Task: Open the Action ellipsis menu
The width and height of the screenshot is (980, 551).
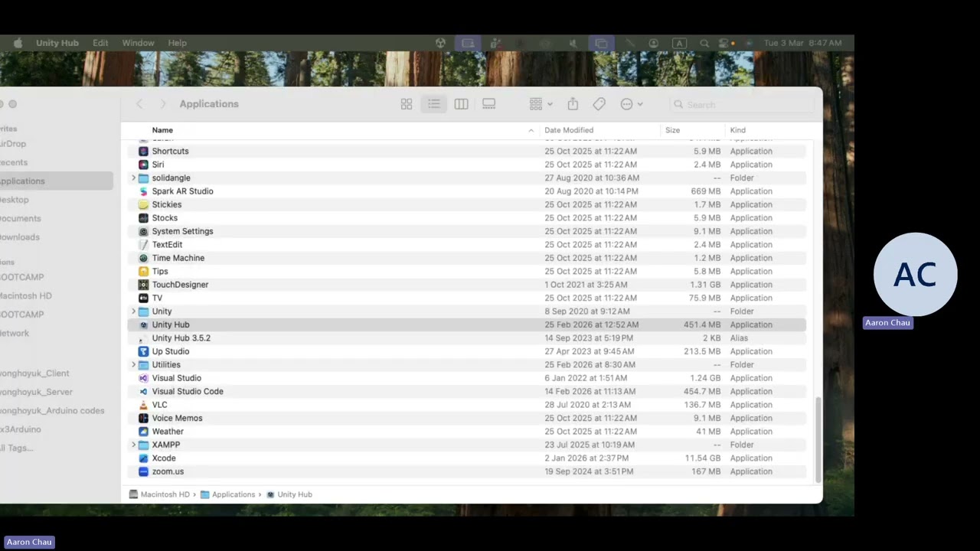Action: pyautogui.click(x=632, y=104)
